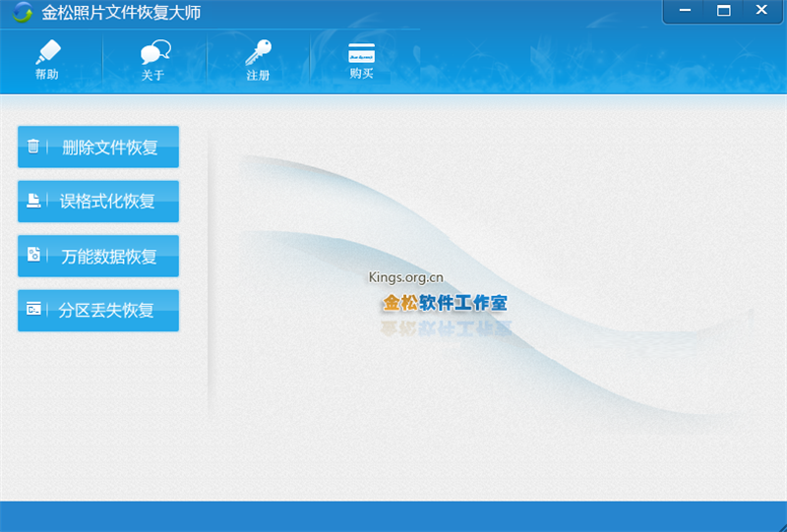Click the 关于 label in the toolbar
The width and height of the screenshot is (787, 532).
pyautogui.click(x=152, y=76)
